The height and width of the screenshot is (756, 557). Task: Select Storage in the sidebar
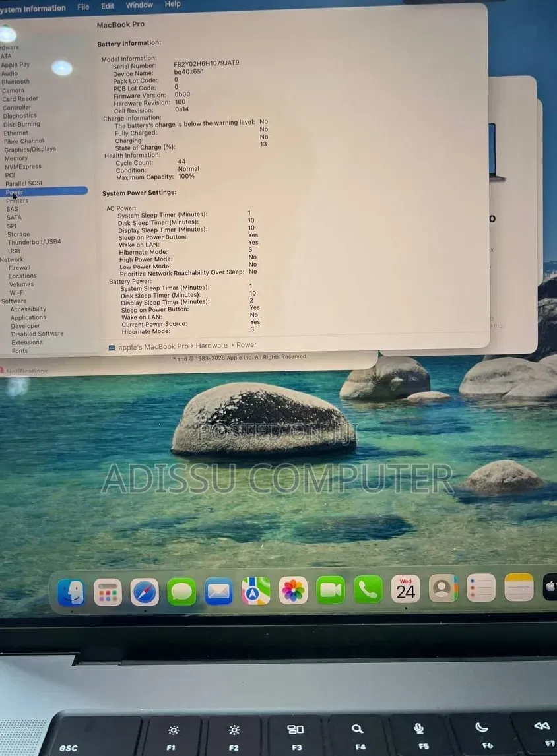pos(18,234)
